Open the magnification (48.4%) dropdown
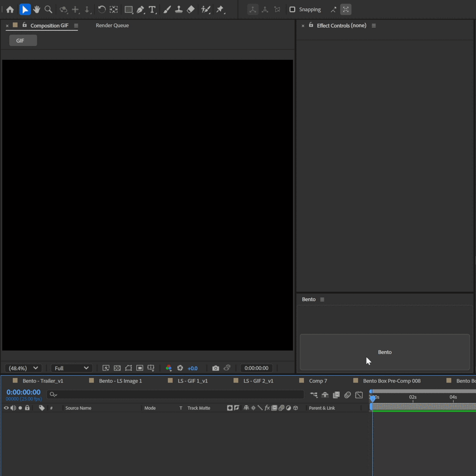The image size is (476, 476). [x=23, y=368]
